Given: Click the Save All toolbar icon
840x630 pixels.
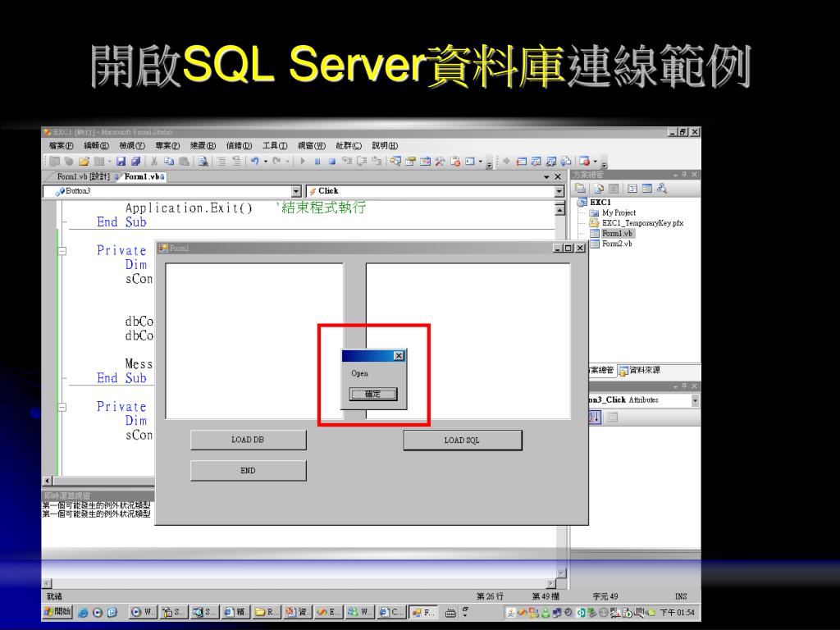Looking at the screenshot, I should [x=136, y=162].
